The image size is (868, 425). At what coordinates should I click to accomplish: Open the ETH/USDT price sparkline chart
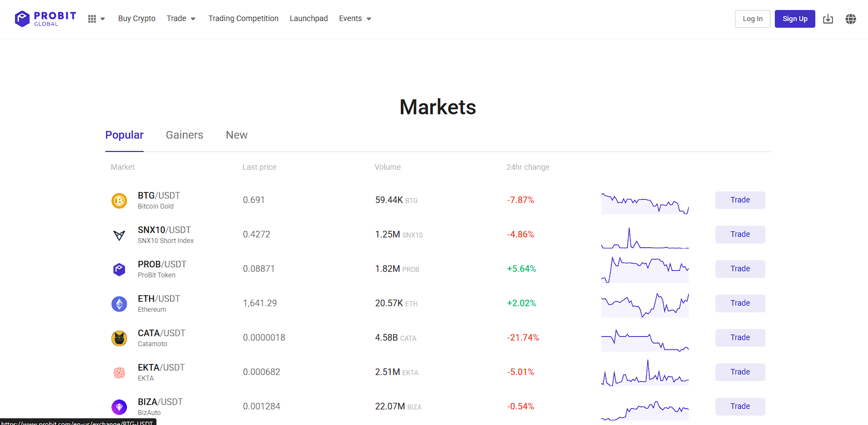point(645,305)
